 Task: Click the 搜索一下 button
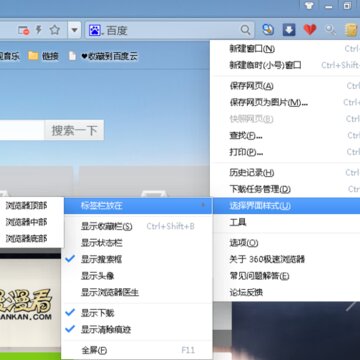tap(74, 130)
